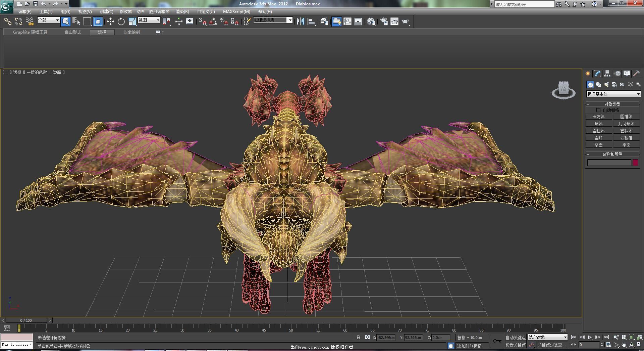
Task: Select the Scale tool
Action: click(132, 21)
